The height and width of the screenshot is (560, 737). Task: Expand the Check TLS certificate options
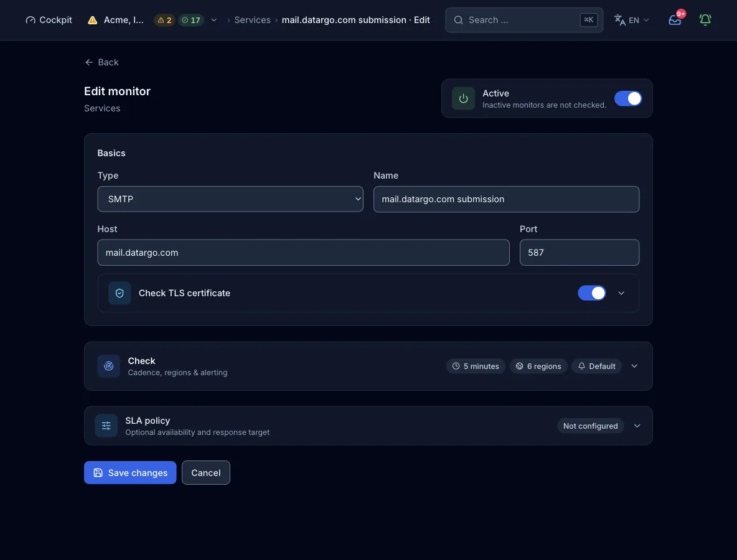[x=621, y=293]
